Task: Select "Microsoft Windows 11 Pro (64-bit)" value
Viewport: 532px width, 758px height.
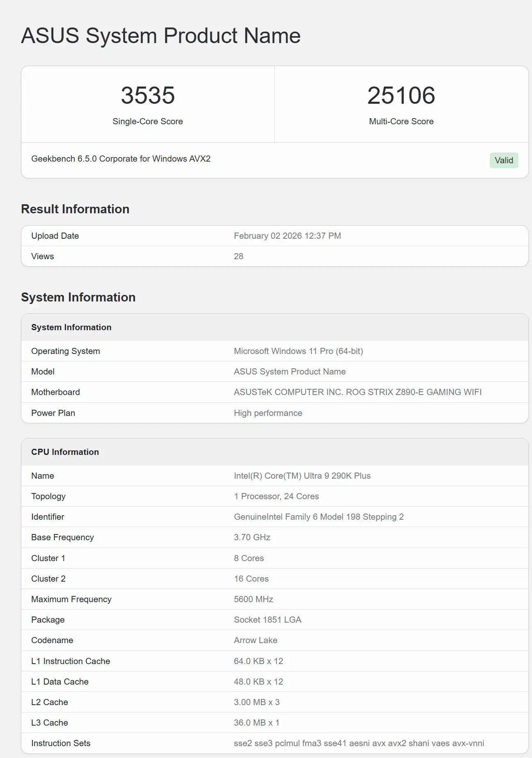Action: coord(298,351)
